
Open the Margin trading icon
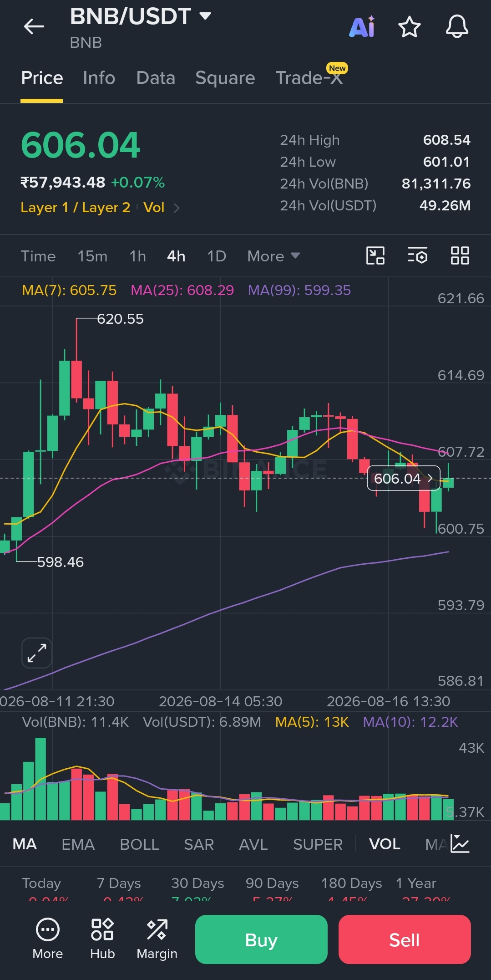(157, 939)
